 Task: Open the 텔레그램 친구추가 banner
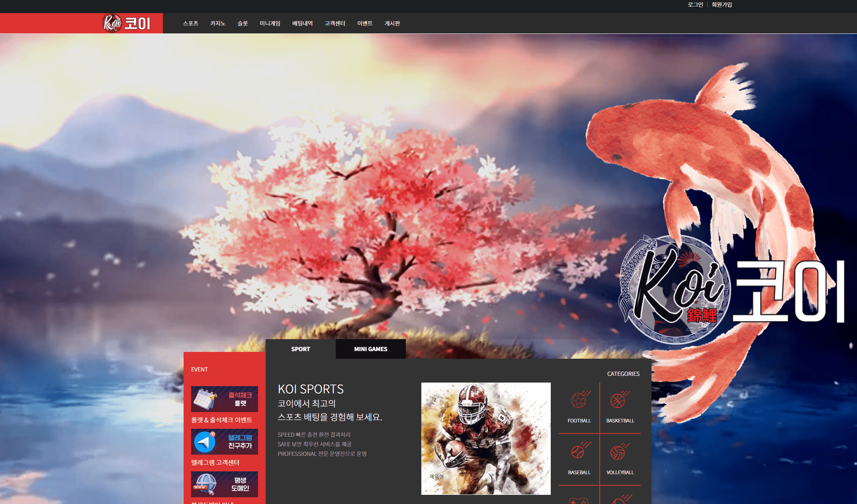pos(225,441)
